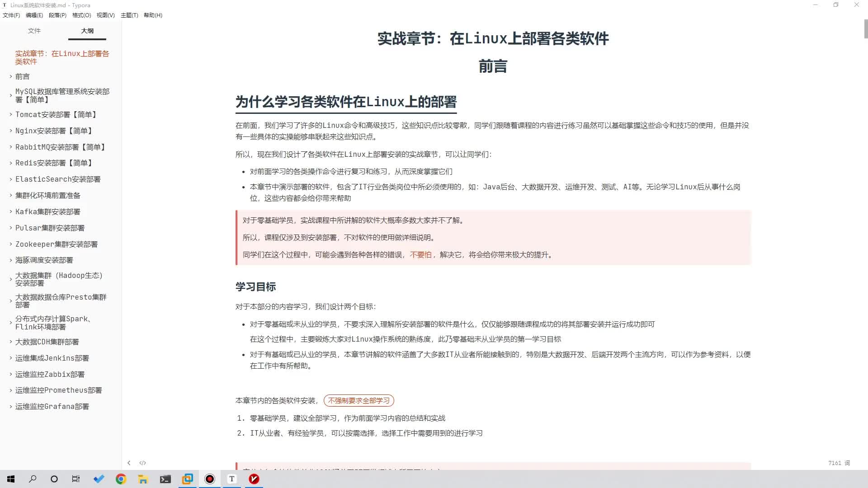Image resolution: width=868 pixels, height=488 pixels.
Task: Open Cortana circle icon in taskbar
Action: (x=54, y=479)
